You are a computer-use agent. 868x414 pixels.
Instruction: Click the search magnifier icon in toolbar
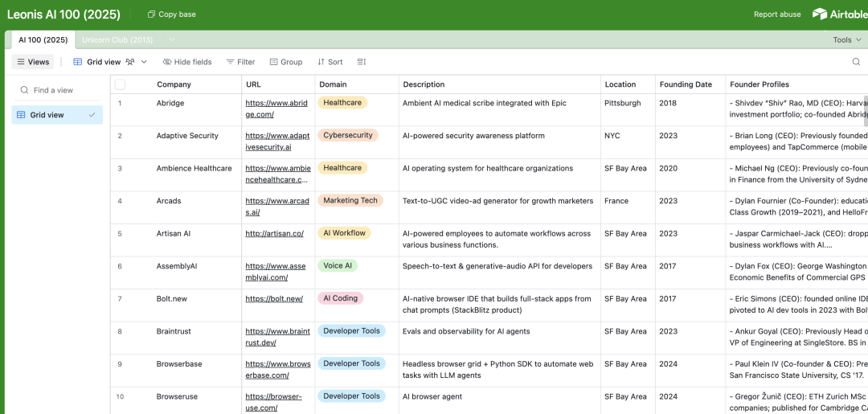(856, 62)
